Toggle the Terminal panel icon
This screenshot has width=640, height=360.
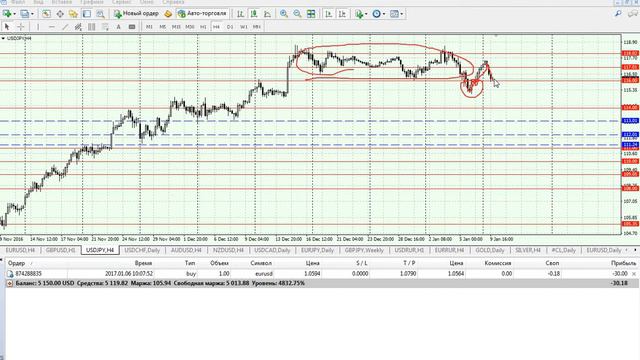pos(87,14)
